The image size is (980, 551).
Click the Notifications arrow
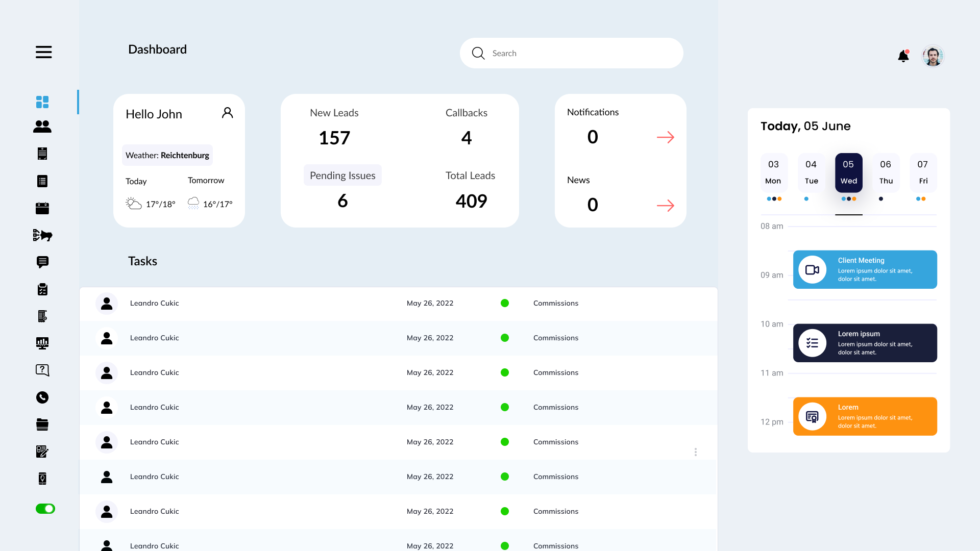665,137
